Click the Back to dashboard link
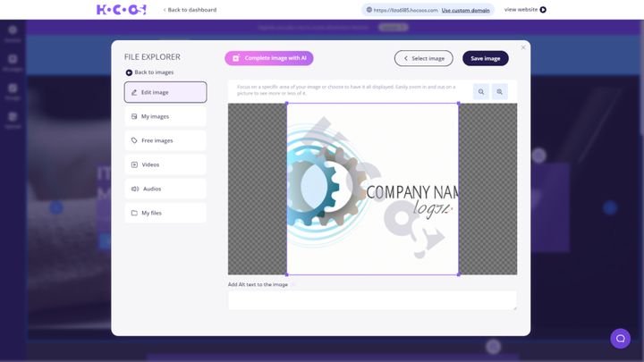This screenshot has width=644, height=362. click(190, 10)
